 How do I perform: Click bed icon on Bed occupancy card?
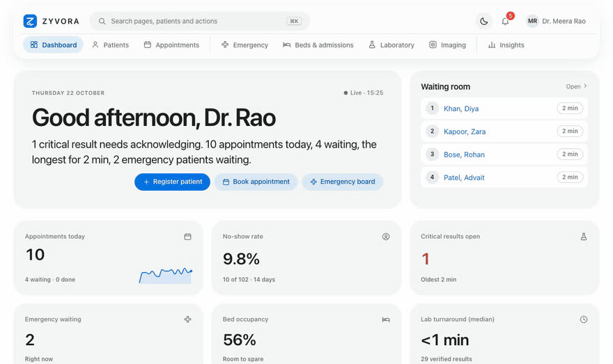click(386, 319)
